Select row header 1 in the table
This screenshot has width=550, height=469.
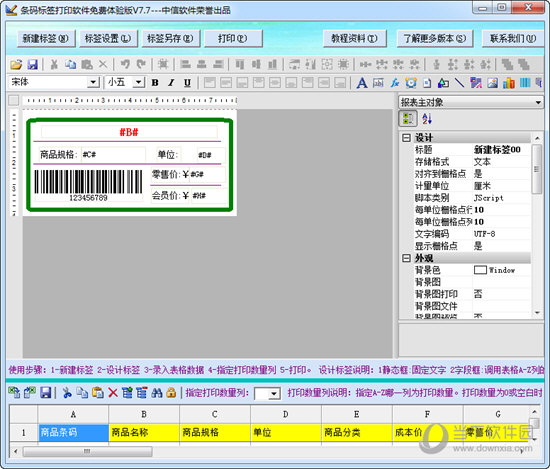pyautogui.click(x=24, y=433)
